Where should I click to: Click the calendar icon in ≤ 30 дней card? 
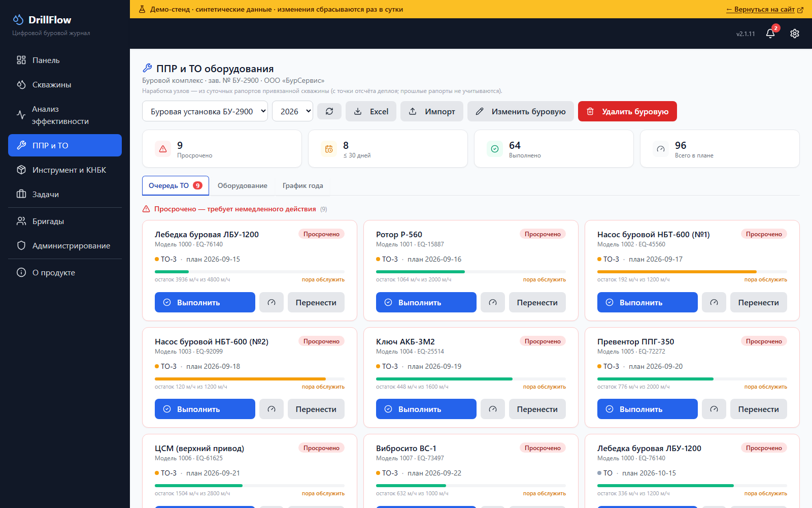point(329,149)
